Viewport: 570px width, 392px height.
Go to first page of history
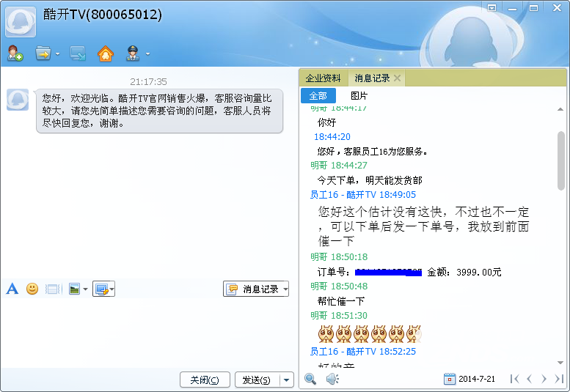pos(514,379)
